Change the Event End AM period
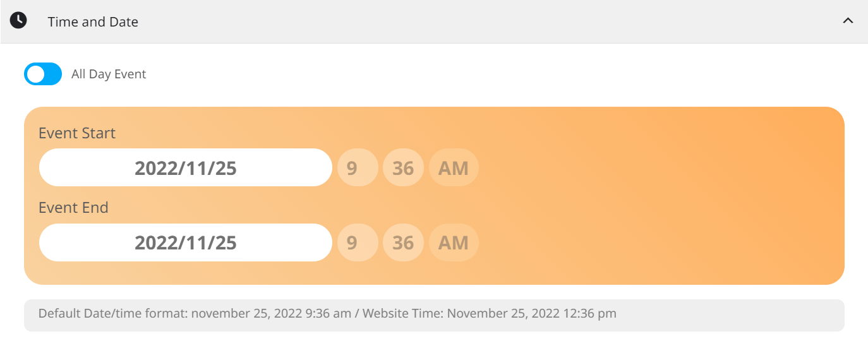 tap(454, 242)
